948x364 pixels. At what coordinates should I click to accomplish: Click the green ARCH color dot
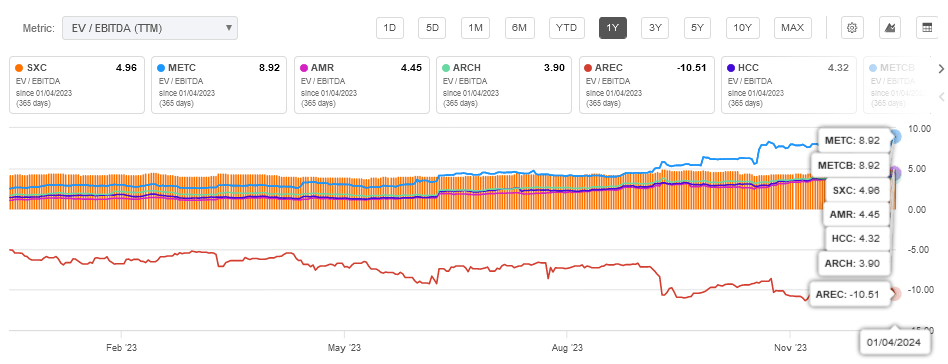447,68
